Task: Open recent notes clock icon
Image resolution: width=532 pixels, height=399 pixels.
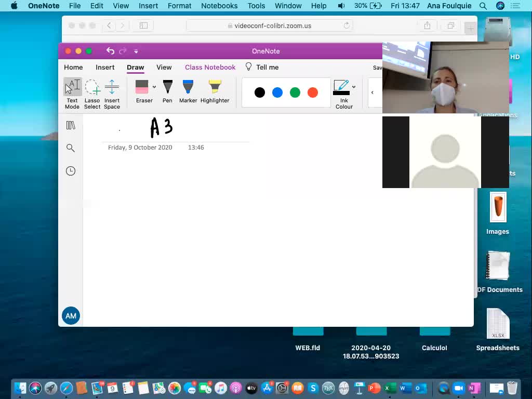Action: tap(71, 171)
